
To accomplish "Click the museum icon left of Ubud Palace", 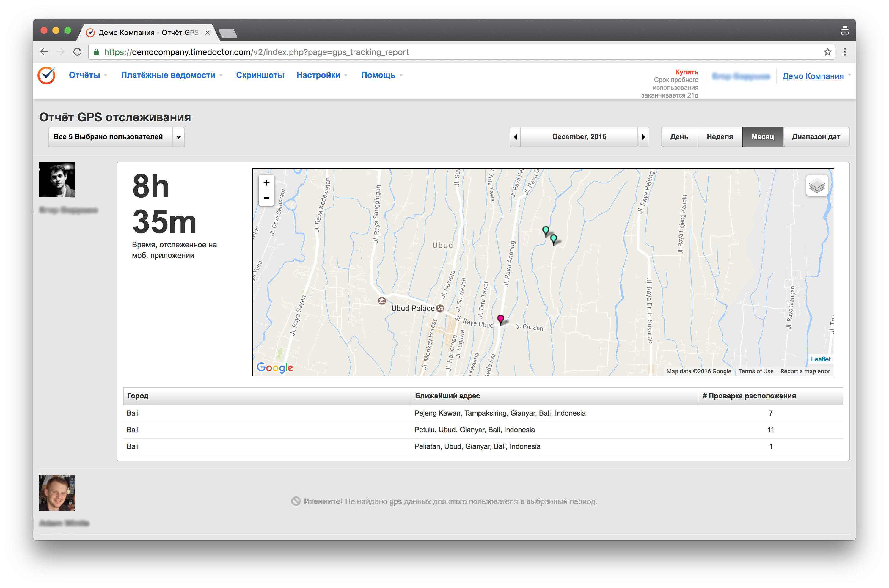I will (382, 300).
